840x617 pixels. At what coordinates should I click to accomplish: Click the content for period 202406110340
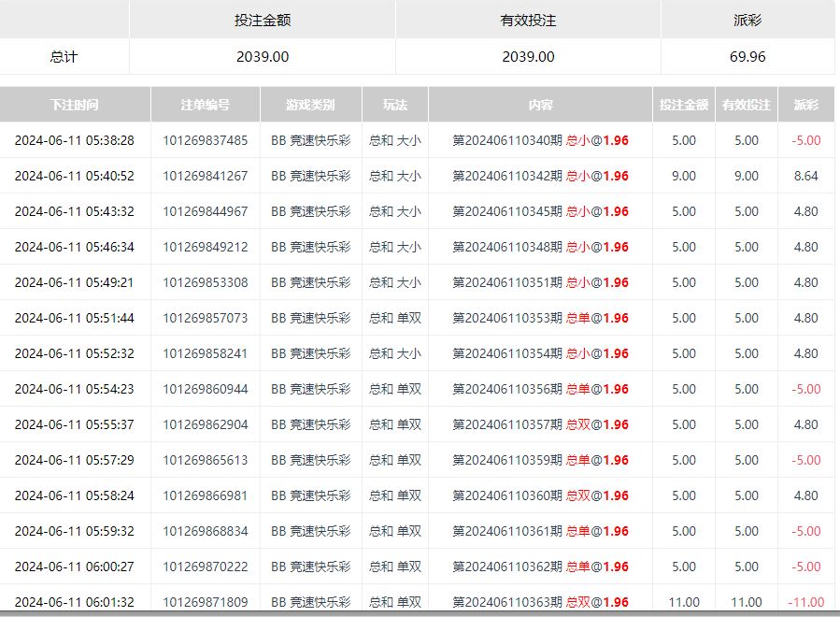(540, 140)
